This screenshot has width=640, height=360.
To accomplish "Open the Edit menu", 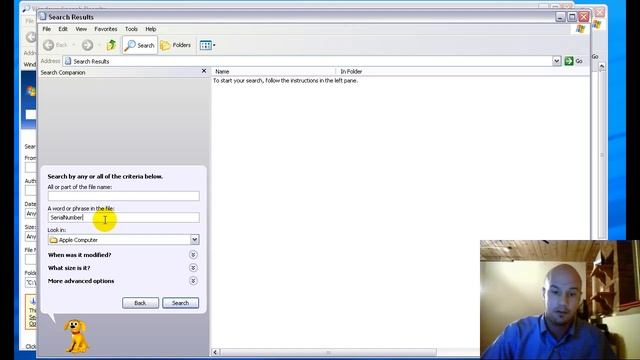I will [63, 29].
